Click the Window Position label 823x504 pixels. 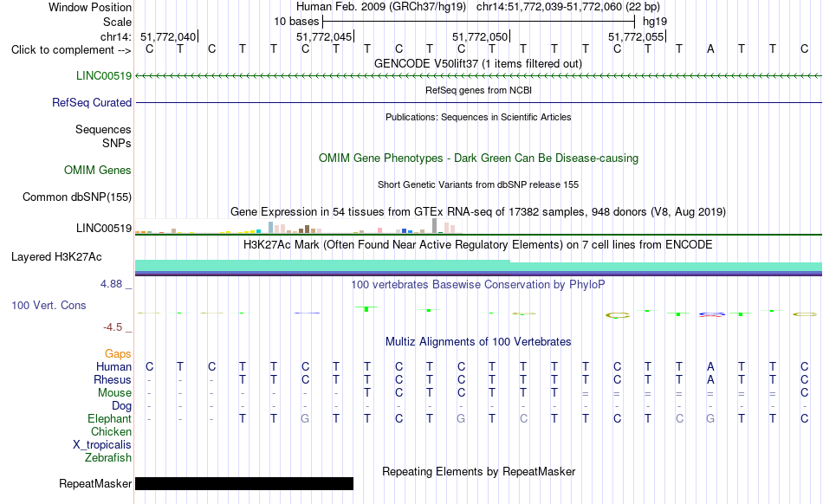(x=90, y=7)
